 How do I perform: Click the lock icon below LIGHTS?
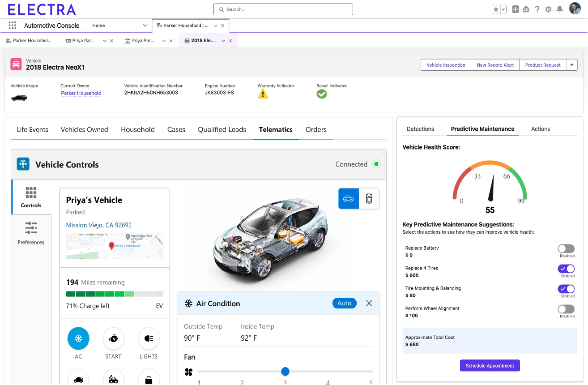[149, 380]
